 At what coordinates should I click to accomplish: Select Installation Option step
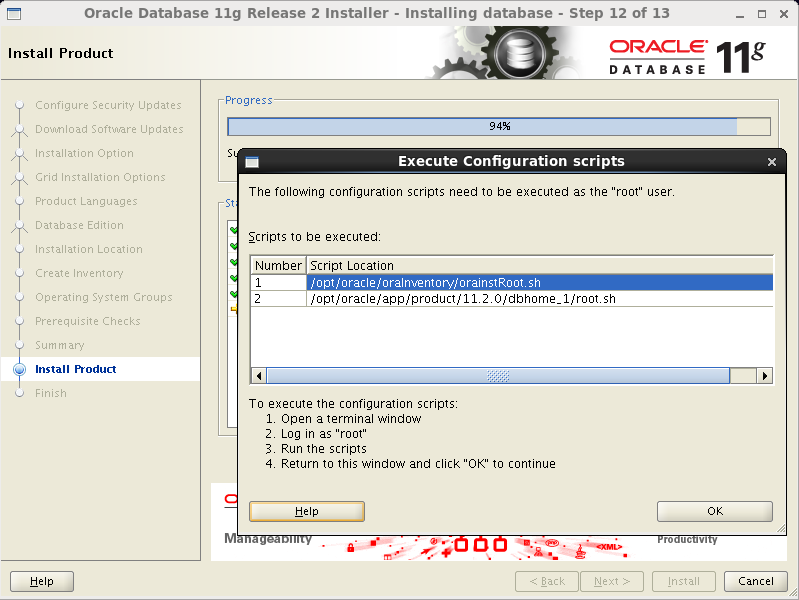point(84,153)
